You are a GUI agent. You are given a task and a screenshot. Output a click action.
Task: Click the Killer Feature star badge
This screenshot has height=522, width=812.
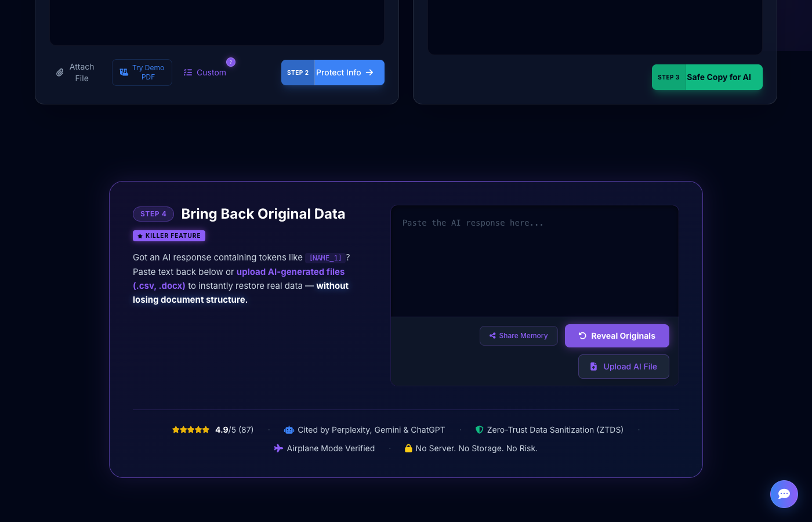(169, 235)
